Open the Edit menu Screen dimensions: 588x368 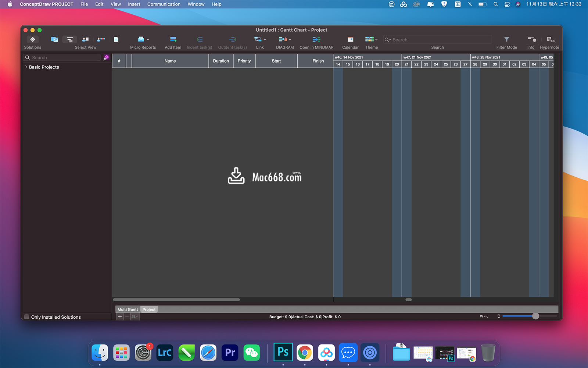(99, 4)
